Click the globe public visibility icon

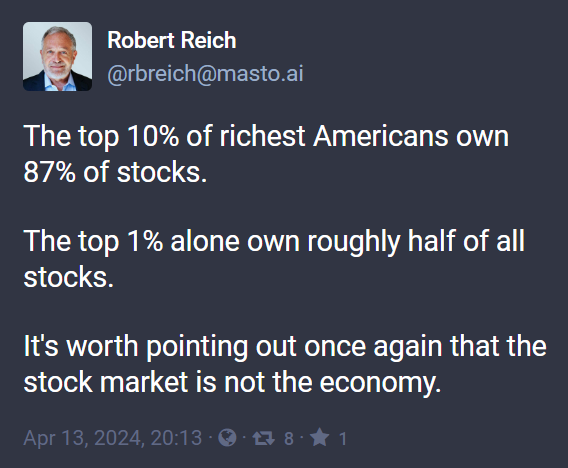(227, 438)
